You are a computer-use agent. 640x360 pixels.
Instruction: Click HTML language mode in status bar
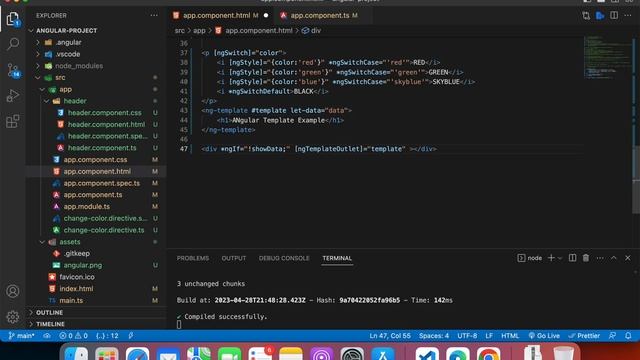tap(510, 336)
